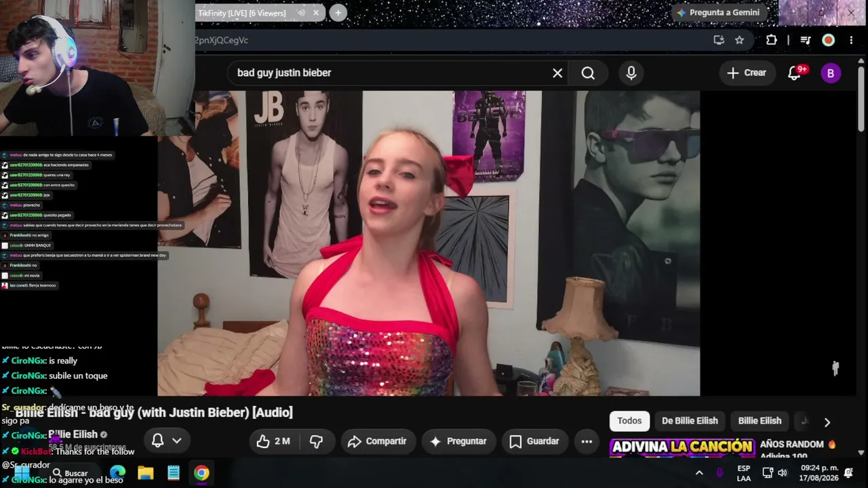This screenshot has width=868, height=488.
Task: Share the video via Compartir
Action: (377, 441)
